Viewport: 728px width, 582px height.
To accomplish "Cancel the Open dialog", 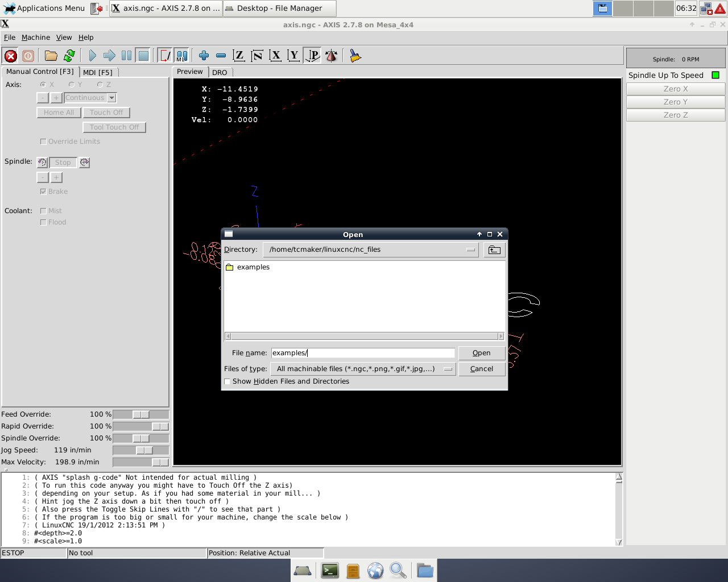I will pos(482,369).
